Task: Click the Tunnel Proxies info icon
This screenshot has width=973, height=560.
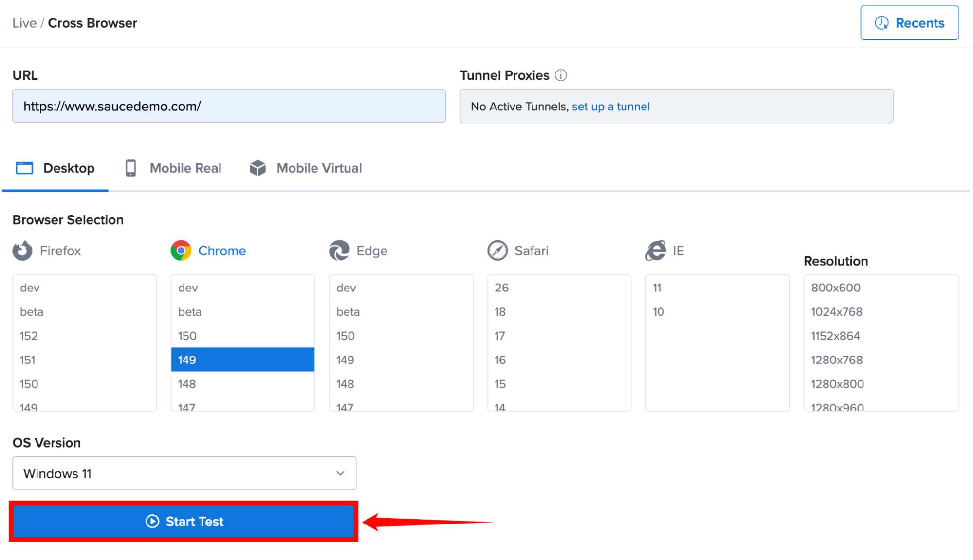Action: 561,75
